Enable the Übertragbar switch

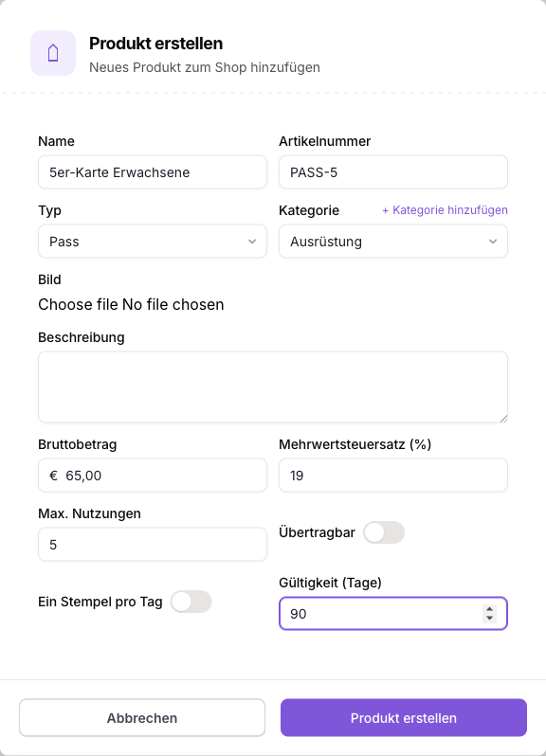[384, 532]
